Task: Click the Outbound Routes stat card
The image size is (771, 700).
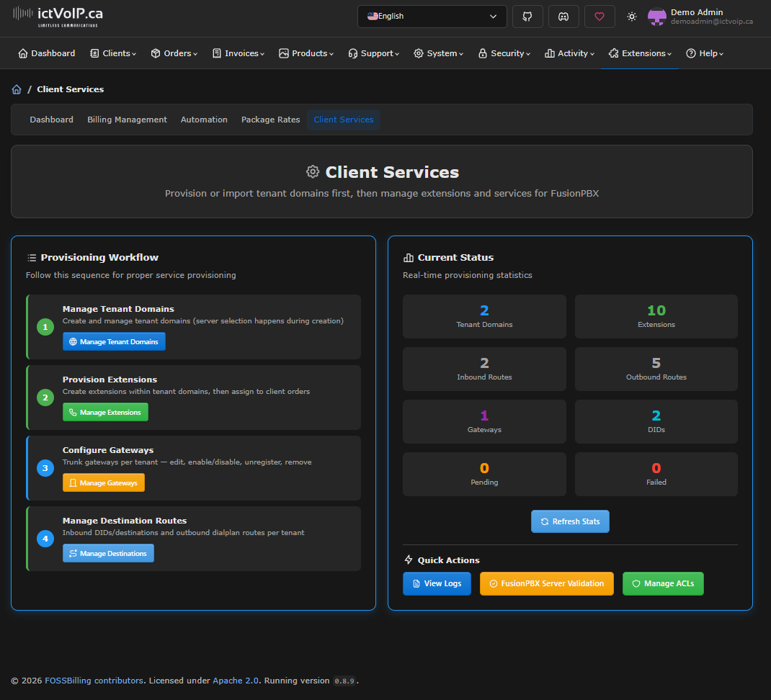Action: coord(656,369)
